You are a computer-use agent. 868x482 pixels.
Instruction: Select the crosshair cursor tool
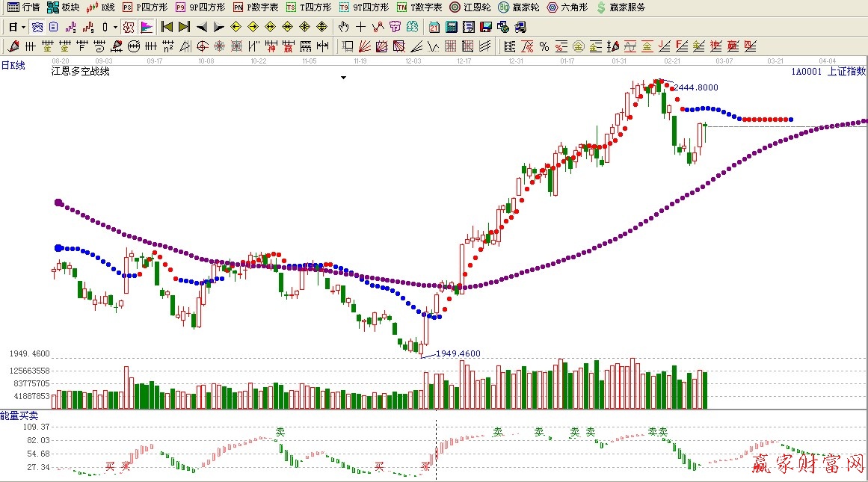(x=360, y=27)
